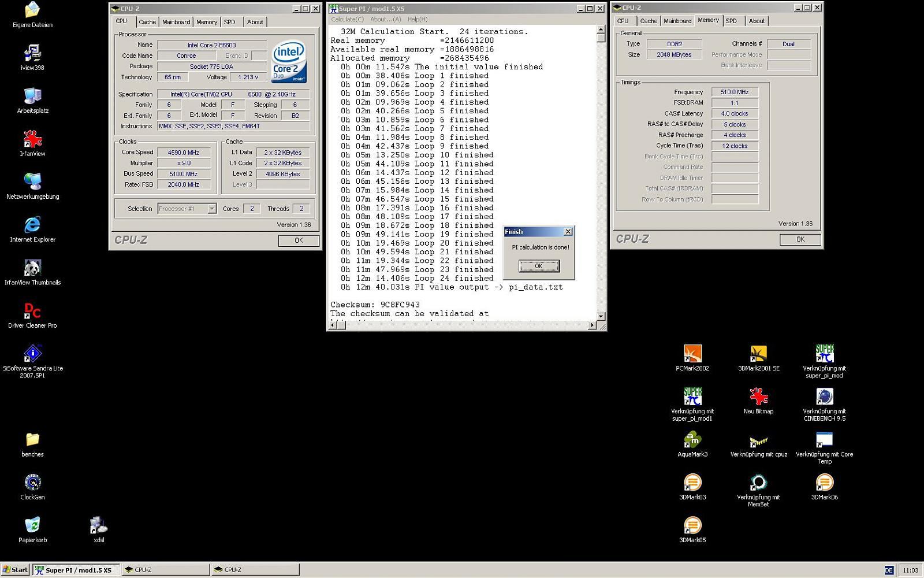Click Super PI vertical scrollbar up arrow

pyautogui.click(x=601, y=29)
